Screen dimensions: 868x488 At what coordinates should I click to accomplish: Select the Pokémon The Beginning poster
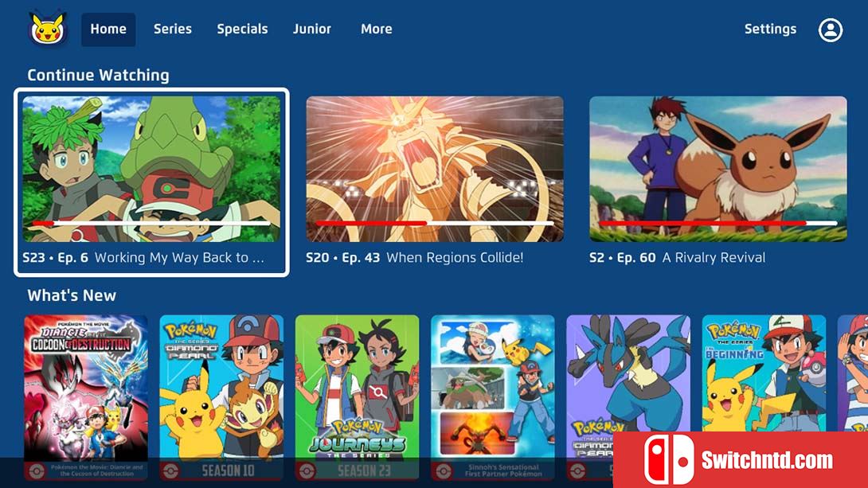[764, 373]
